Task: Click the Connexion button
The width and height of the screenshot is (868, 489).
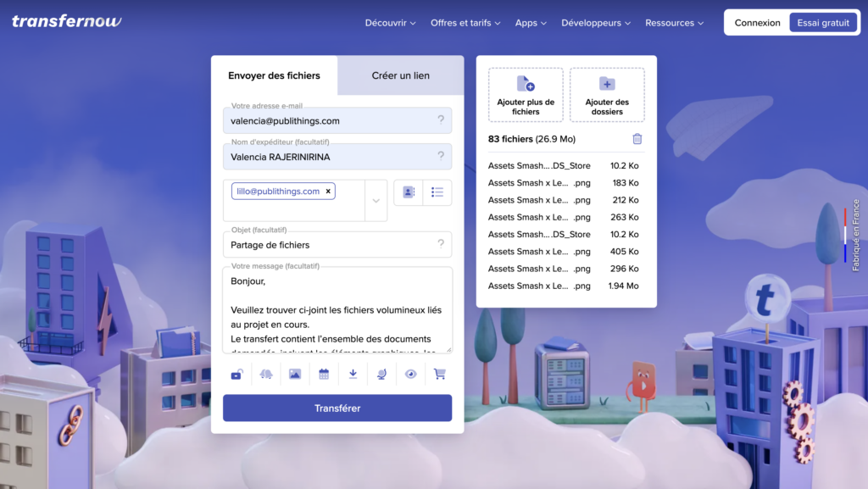Action: 757,23
